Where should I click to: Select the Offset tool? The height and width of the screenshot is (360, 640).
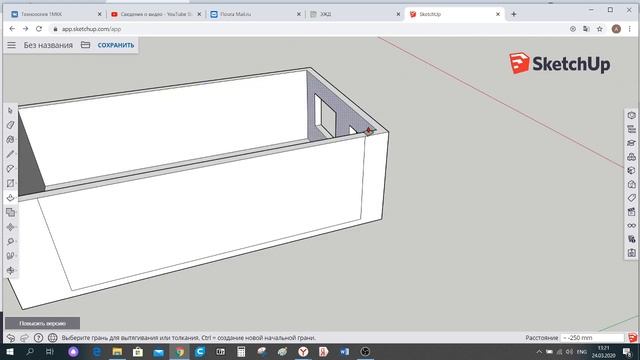click(11, 212)
